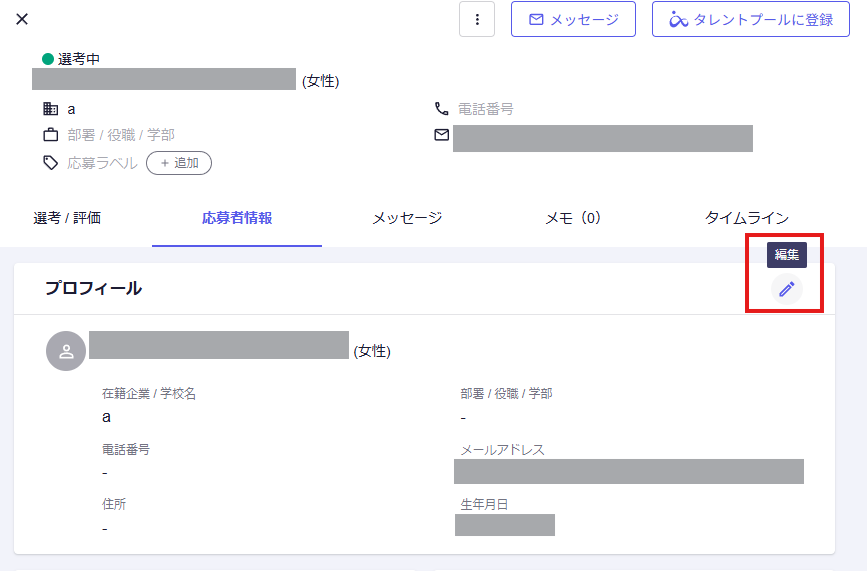Click the 部署 / 役職 / 学部 header placeholder
This screenshot has width=867, height=571.
point(121,135)
